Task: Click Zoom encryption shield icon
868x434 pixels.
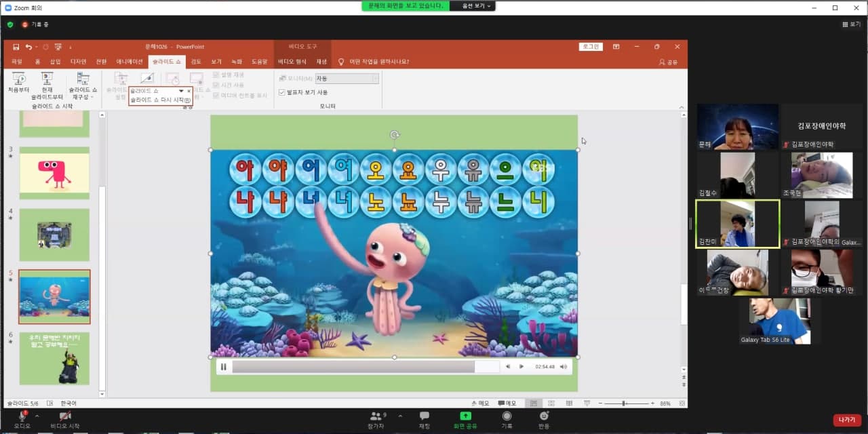Action: click(x=10, y=24)
